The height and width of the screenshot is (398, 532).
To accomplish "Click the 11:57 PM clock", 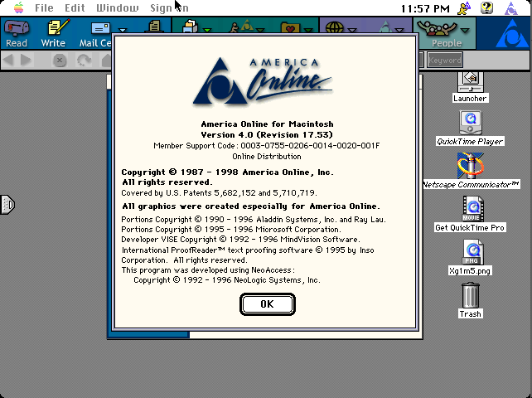I will point(425,8).
